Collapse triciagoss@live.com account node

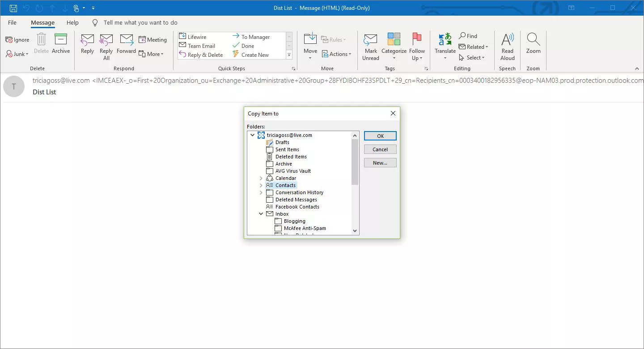(x=253, y=135)
